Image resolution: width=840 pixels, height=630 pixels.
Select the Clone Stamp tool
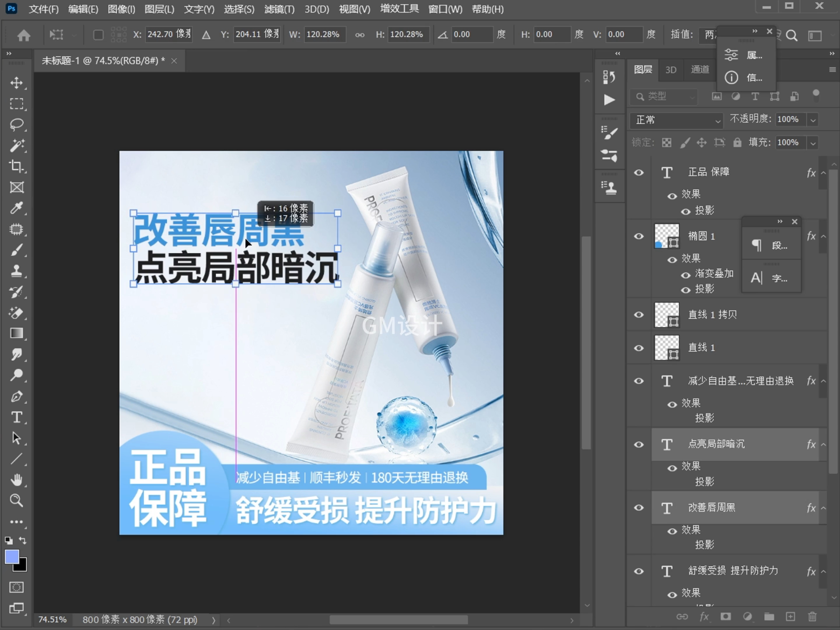(16, 271)
